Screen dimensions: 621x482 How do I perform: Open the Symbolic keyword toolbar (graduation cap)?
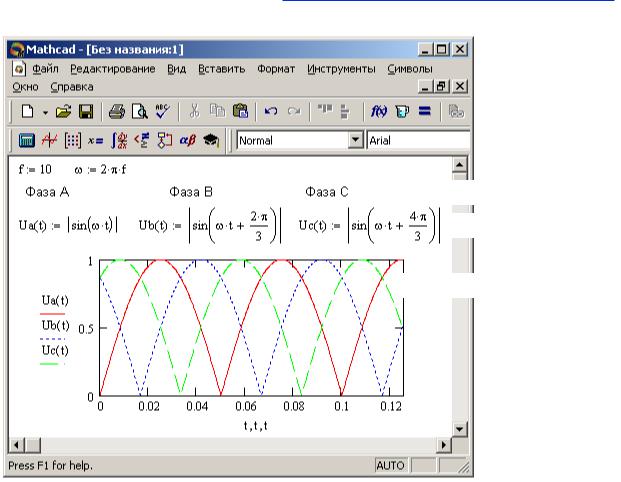(211, 140)
